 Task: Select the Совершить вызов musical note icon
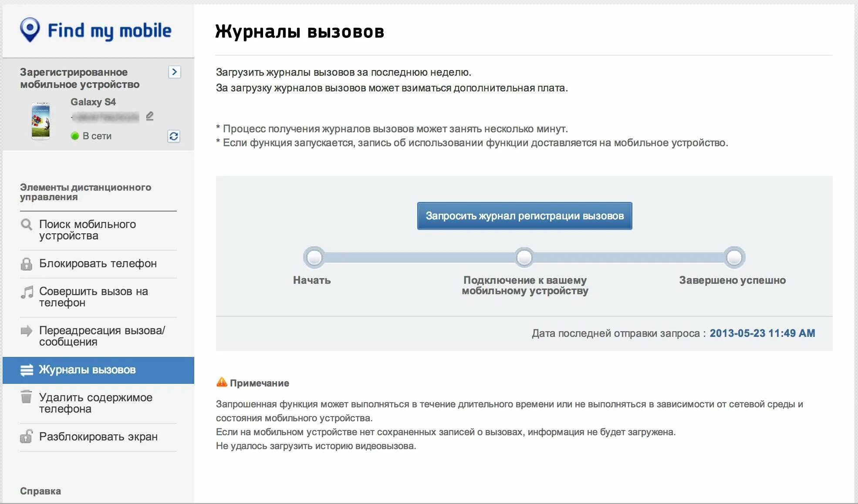pyautogui.click(x=24, y=292)
